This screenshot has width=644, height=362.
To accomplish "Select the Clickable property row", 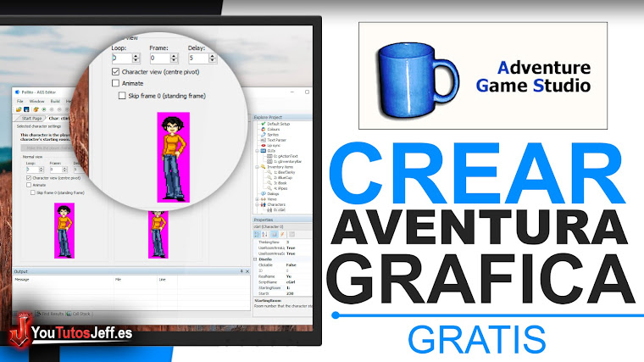I will [282, 265].
